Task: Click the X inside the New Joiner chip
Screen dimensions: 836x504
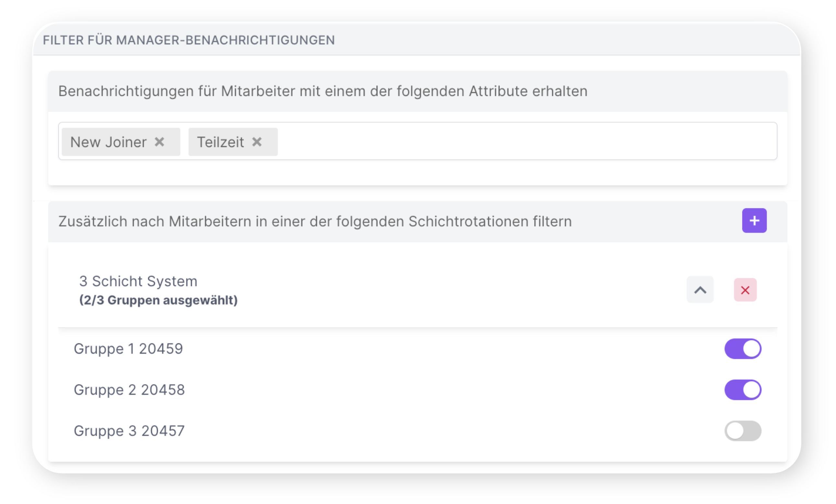Action: point(160,142)
